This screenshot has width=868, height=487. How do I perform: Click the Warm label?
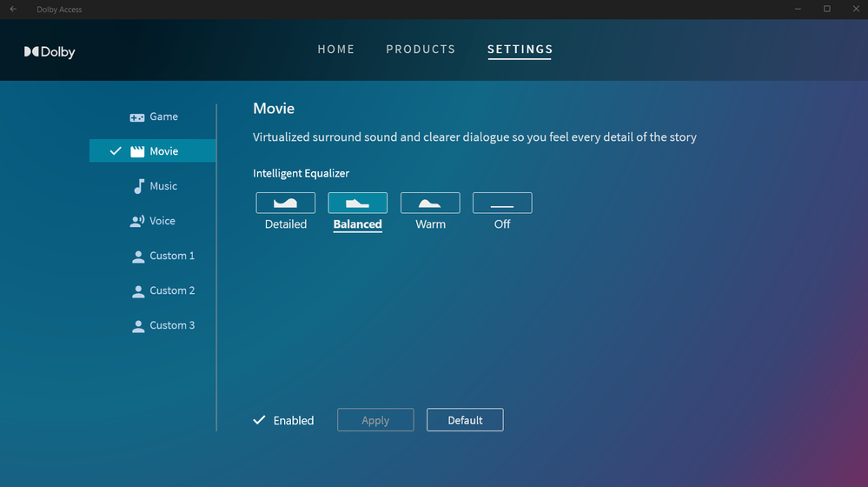click(430, 223)
